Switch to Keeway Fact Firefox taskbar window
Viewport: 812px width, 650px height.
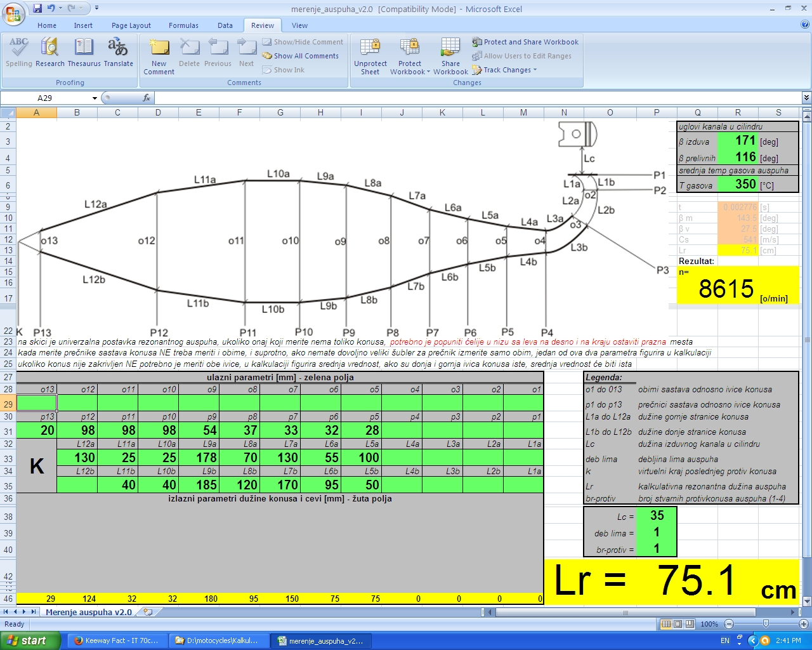117,640
